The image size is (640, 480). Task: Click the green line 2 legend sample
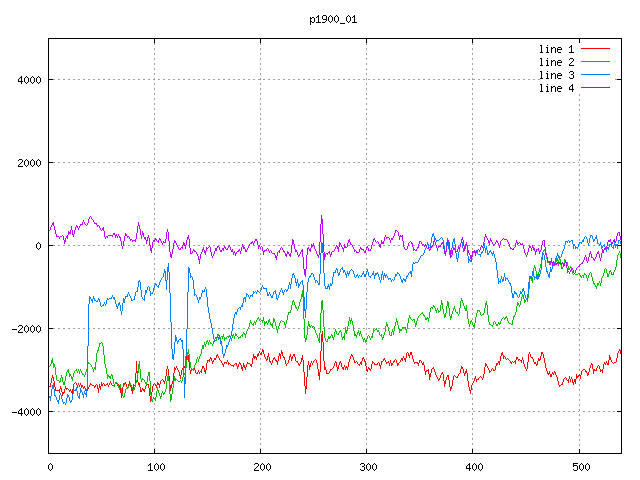point(595,62)
